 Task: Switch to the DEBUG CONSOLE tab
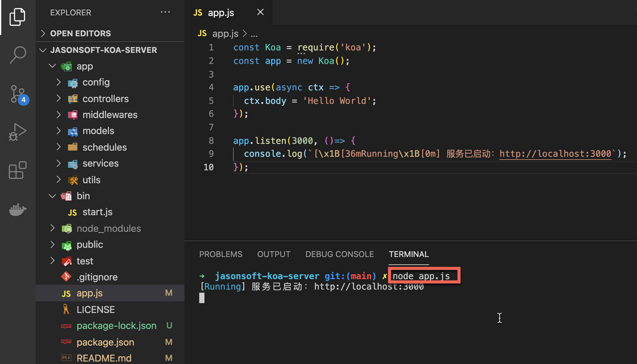[339, 254]
